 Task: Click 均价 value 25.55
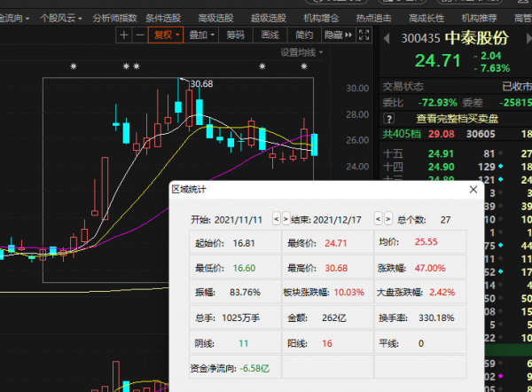coord(426,242)
